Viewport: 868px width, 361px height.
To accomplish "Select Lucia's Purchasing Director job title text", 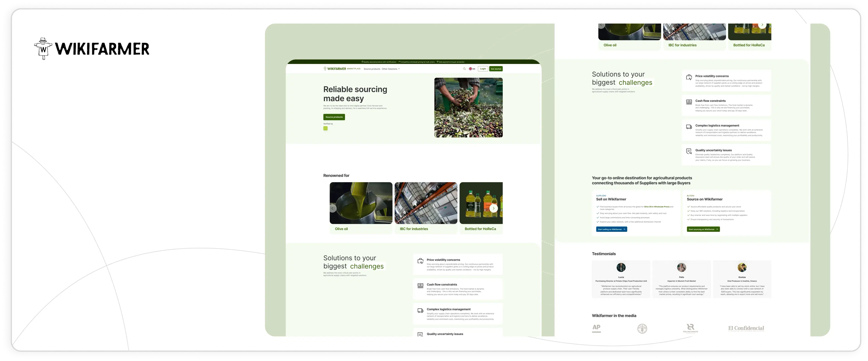I will tap(621, 281).
